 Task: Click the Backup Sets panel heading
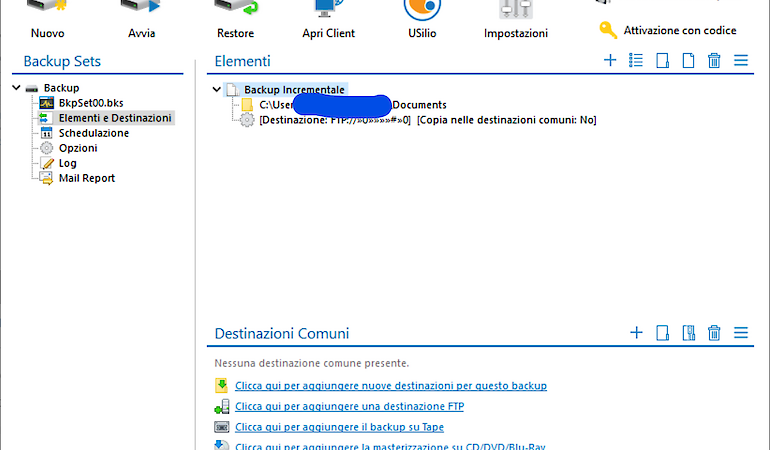pos(62,61)
